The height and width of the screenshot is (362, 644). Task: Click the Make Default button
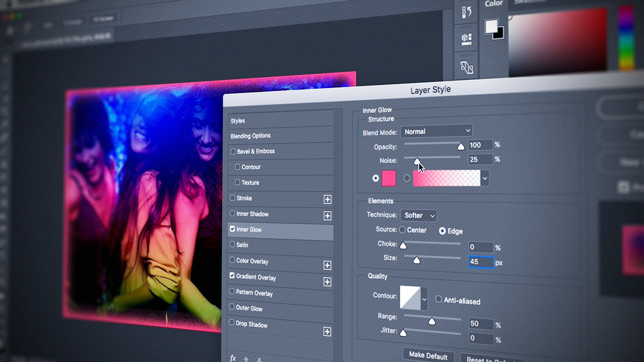tap(428, 355)
